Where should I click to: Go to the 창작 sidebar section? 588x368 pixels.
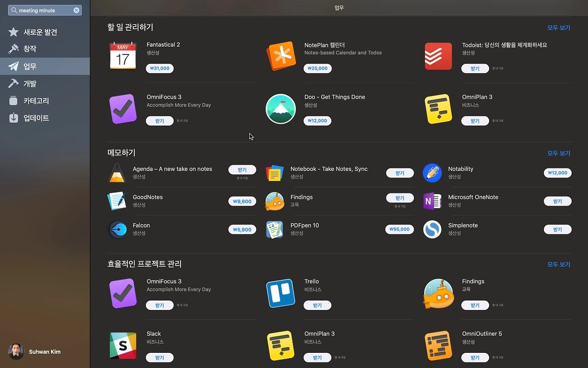tap(45, 49)
